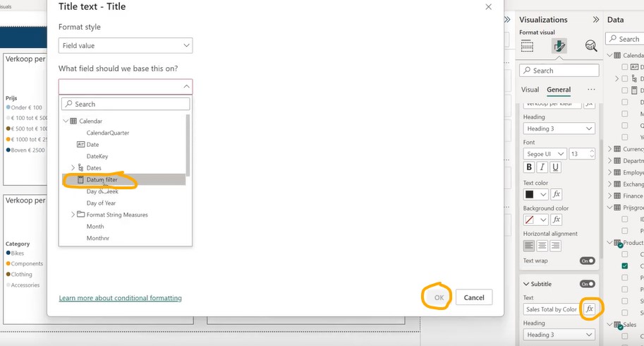Toggle the Text wrap switch

pyautogui.click(x=587, y=261)
